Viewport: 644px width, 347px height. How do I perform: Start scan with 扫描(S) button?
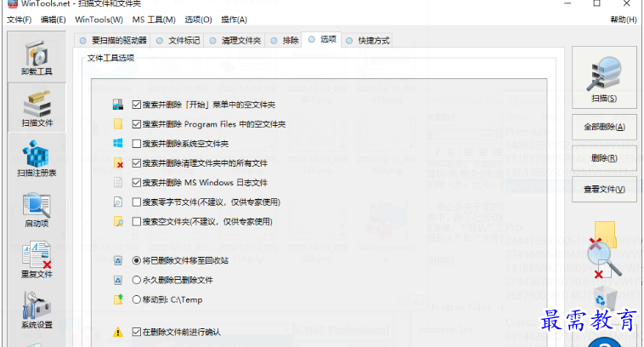pyautogui.click(x=604, y=77)
